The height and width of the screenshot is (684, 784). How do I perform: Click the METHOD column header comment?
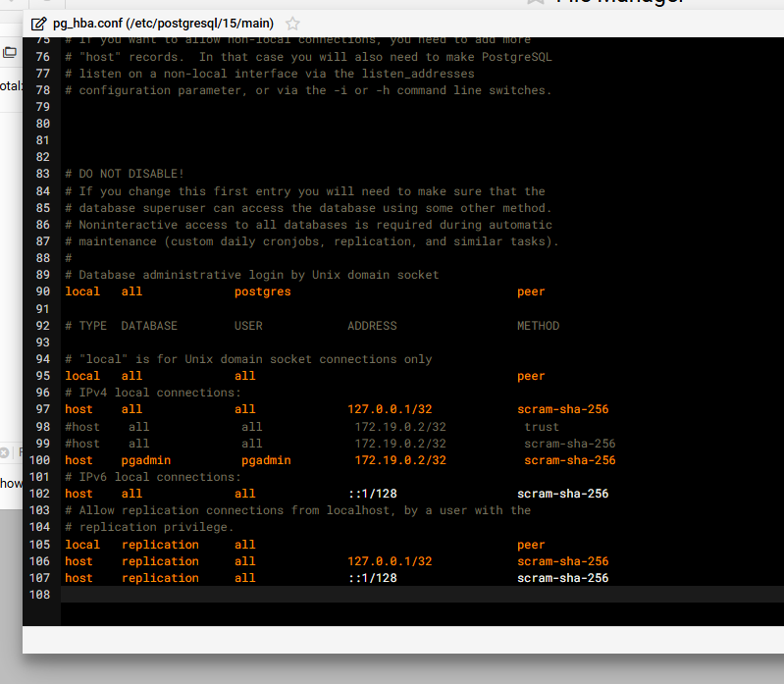click(538, 326)
